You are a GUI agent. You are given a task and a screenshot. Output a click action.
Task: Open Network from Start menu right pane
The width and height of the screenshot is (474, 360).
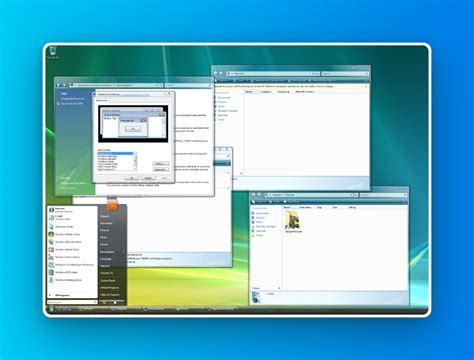tap(105, 266)
